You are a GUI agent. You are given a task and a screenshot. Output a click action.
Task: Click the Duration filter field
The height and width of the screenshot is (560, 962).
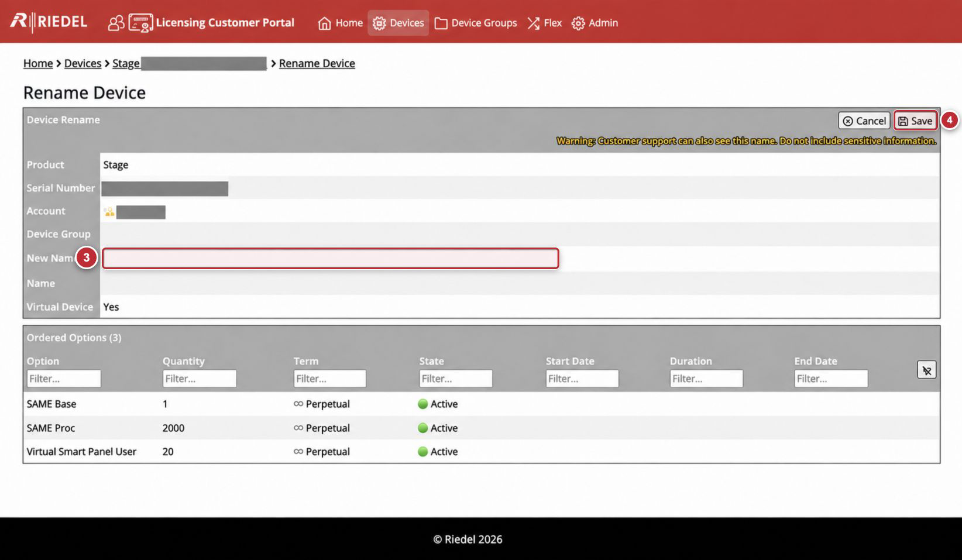706,379
